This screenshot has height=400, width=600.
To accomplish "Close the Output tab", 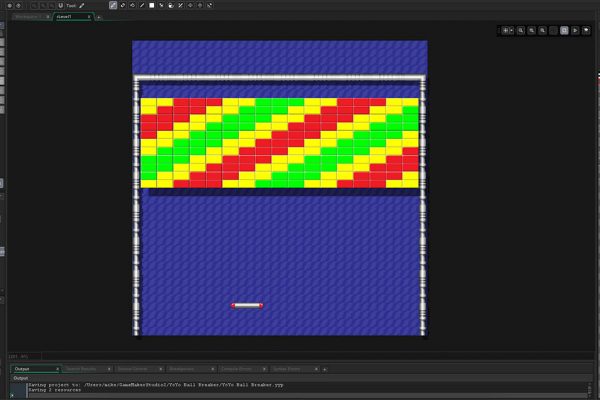I will point(57,369).
